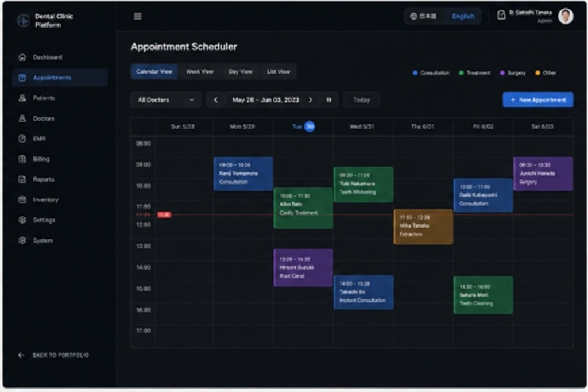
Task: Click the Inventory box icon in the sidebar
Action: (x=22, y=199)
